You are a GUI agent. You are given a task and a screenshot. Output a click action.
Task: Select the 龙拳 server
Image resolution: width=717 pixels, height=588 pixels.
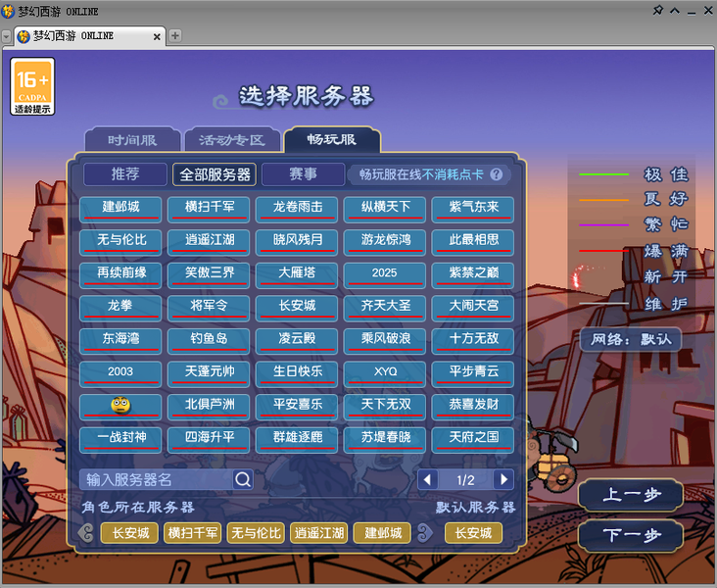[x=120, y=308]
